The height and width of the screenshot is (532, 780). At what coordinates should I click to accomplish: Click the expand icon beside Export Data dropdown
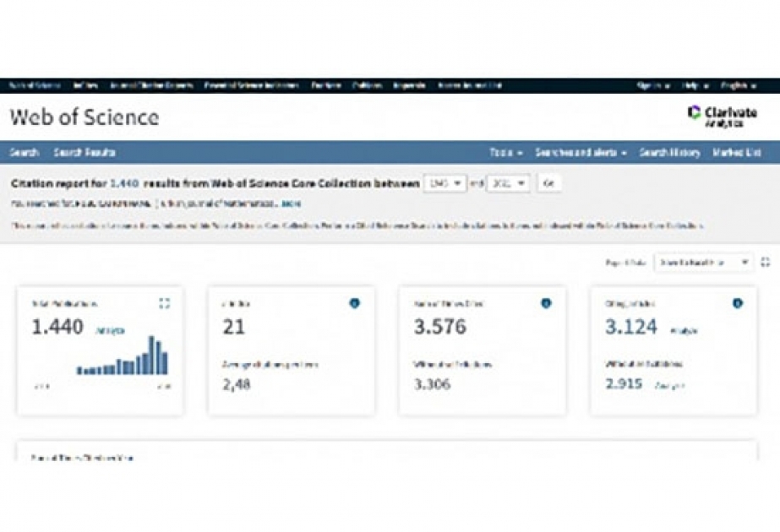point(765,262)
